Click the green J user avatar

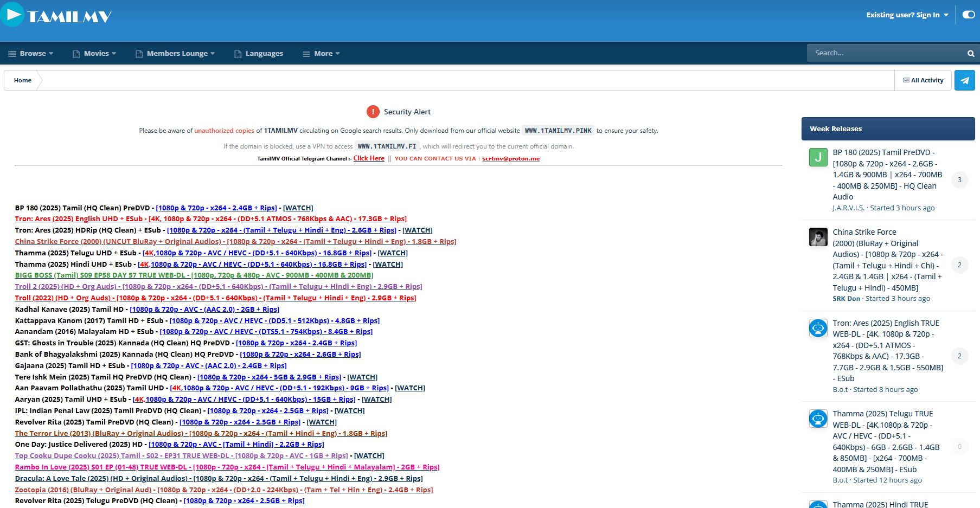pos(818,157)
